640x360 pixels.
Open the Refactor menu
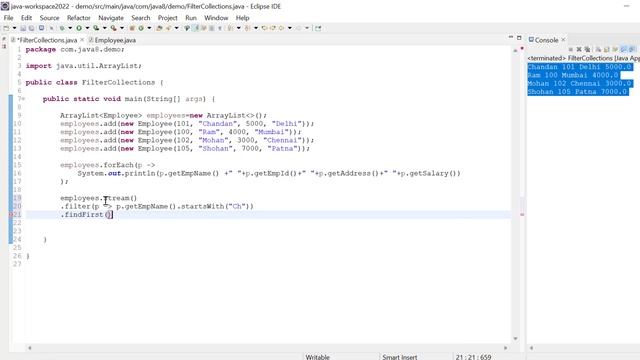tap(78, 18)
